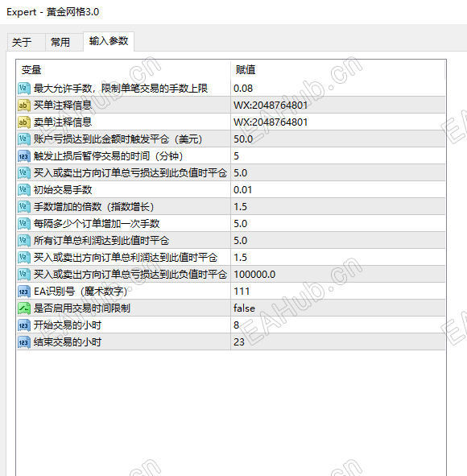Edit the 100000.0 loss value
This screenshot has height=476, width=467.
(337, 275)
